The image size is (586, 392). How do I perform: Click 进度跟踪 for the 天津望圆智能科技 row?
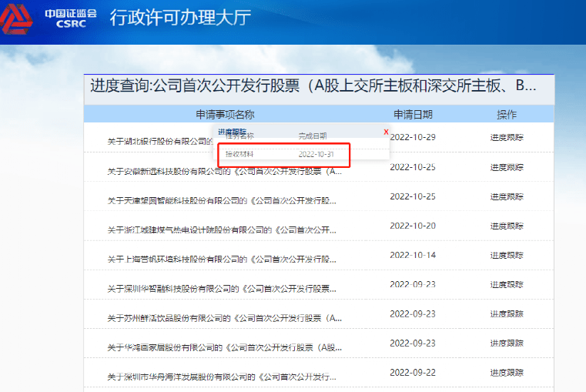click(x=507, y=196)
